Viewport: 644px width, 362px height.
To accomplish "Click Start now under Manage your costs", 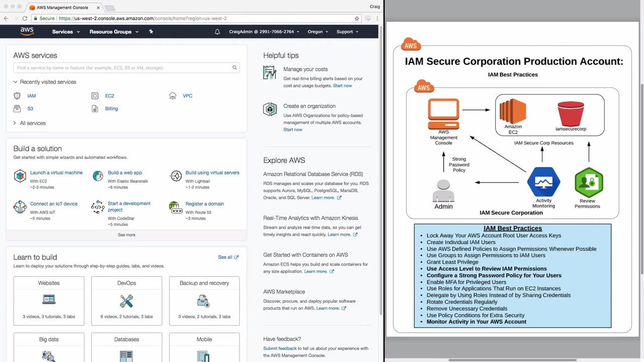I will (343, 85).
